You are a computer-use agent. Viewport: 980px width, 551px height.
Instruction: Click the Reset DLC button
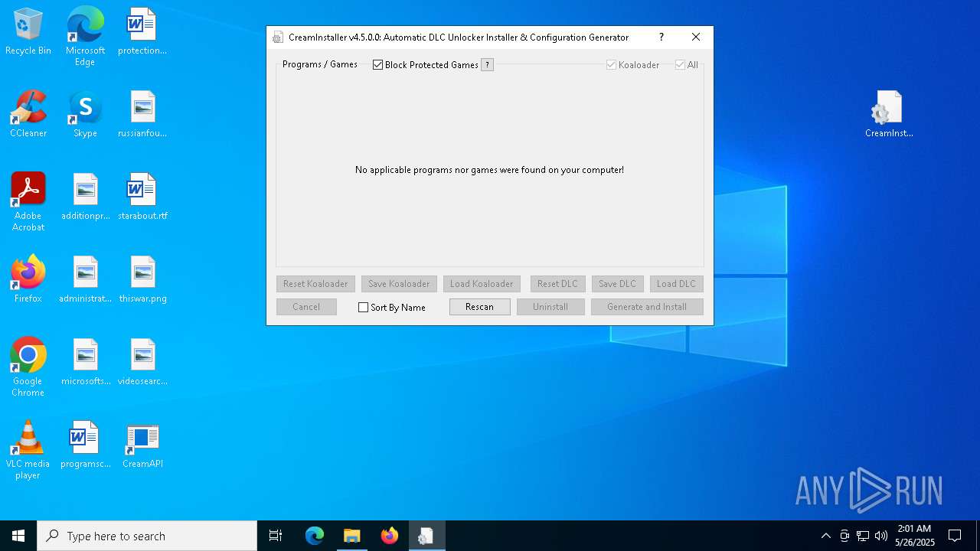(557, 284)
